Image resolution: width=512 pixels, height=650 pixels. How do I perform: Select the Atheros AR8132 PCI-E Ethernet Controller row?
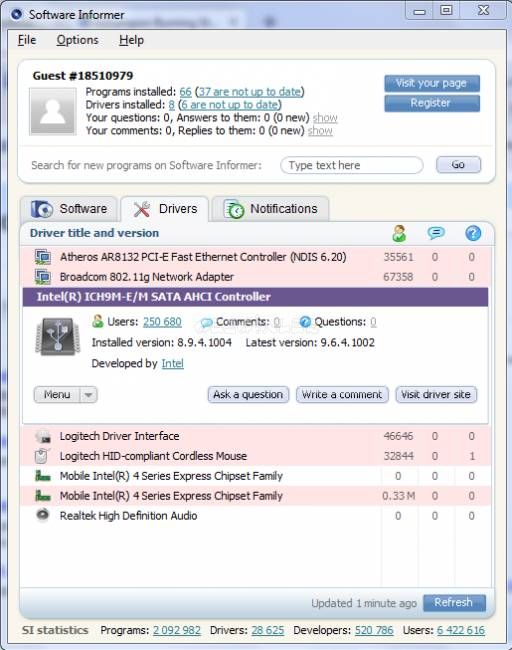click(256, 257)
